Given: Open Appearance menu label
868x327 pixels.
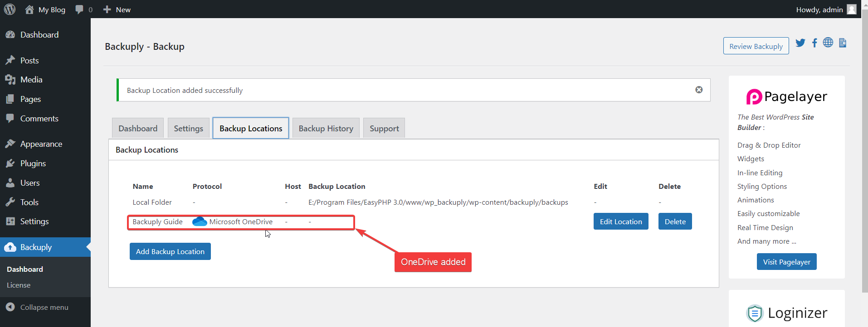Looking at the screenshot, I should pos(41,144).
